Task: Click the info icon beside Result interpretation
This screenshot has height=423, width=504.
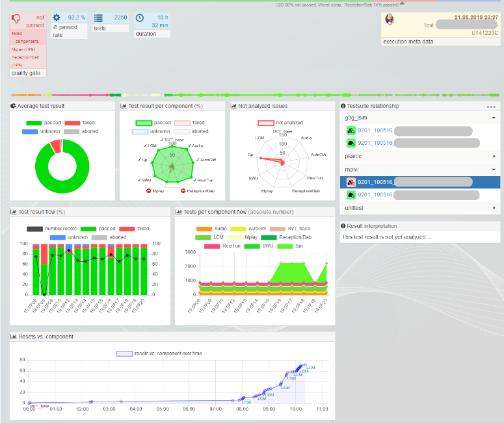Action: 343,226
